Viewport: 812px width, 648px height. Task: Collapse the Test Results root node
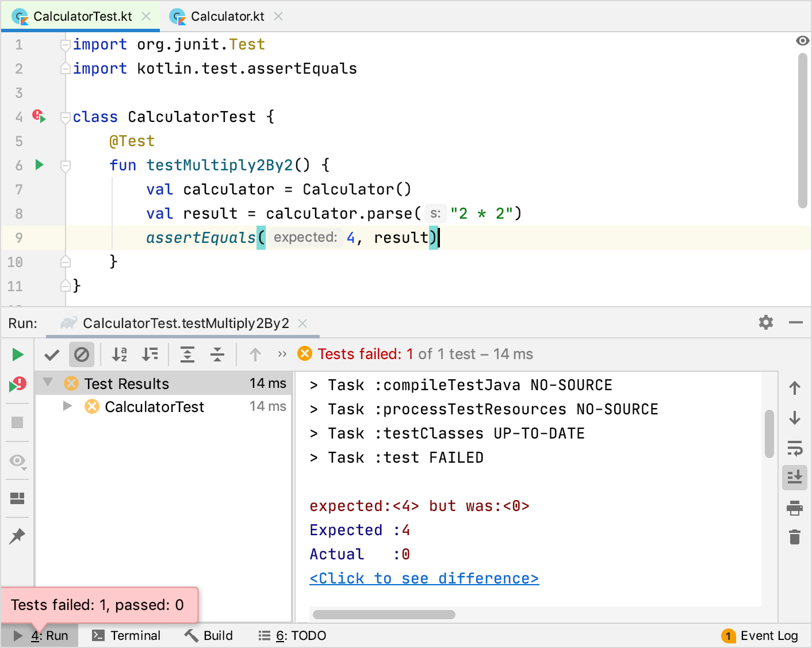point(48,382)
